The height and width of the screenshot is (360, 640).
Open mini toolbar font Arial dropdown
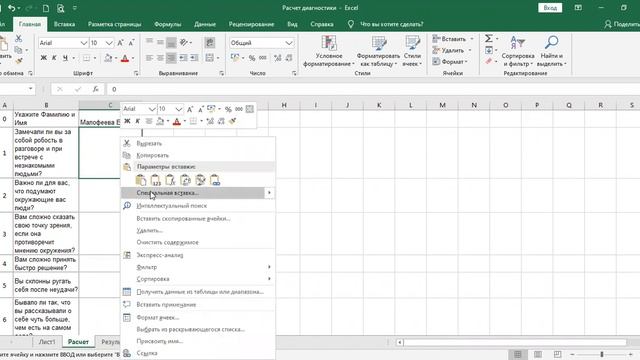point(152,109)
